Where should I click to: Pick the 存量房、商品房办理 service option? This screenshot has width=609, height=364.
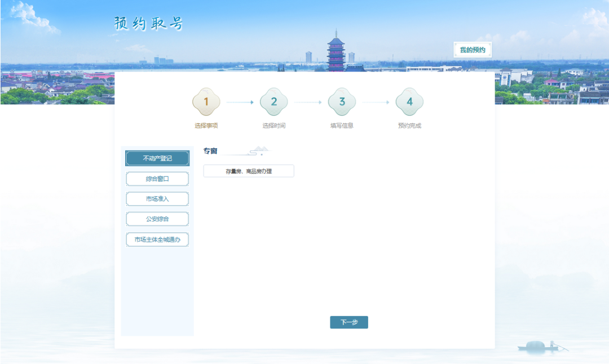[x=249, y=171]
